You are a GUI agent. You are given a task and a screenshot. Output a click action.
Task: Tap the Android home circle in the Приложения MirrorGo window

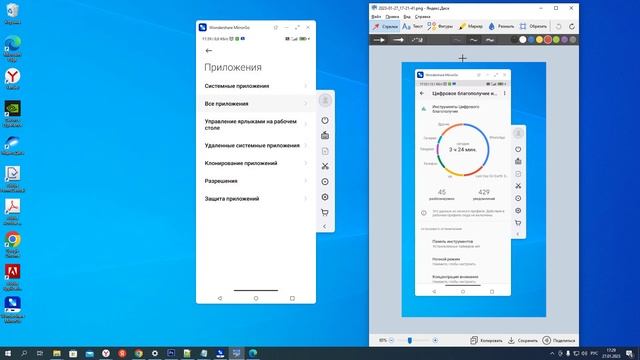(256, 298)
